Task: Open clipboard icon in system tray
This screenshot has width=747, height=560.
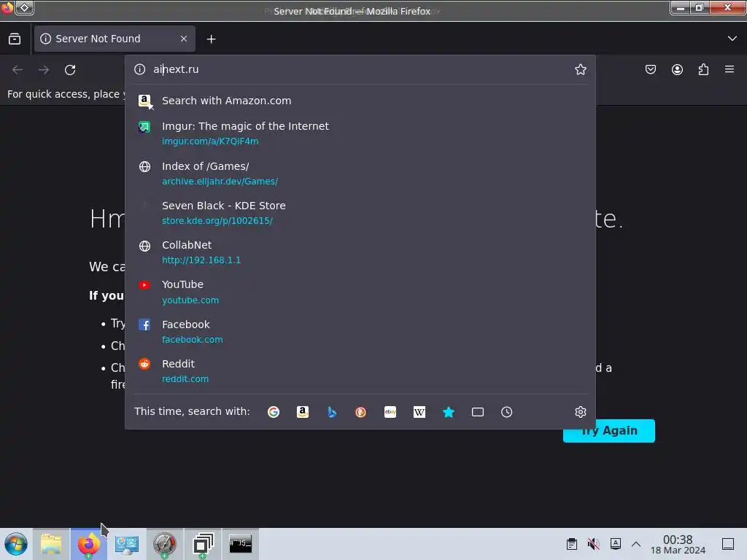Action: [x=572, y=544]
